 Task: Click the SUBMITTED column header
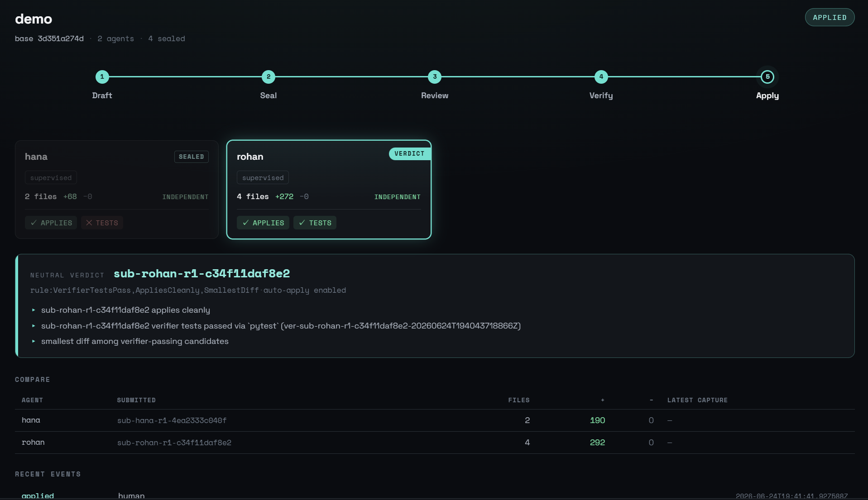[x=136, y=400]
